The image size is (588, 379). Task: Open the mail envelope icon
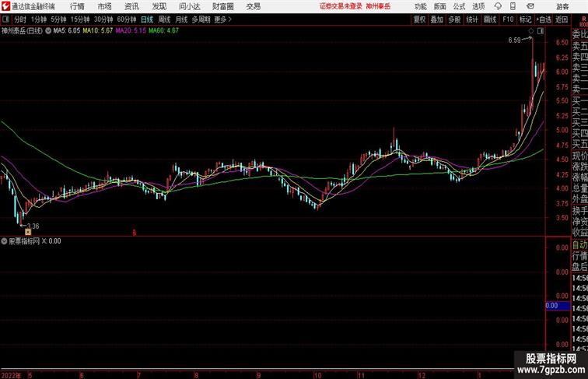tap(530, 6)
